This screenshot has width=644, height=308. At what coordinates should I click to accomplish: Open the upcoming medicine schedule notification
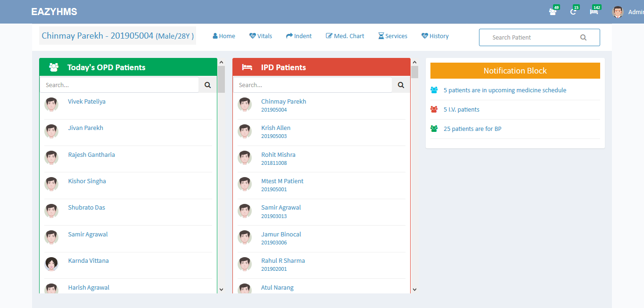coord(504,90)
